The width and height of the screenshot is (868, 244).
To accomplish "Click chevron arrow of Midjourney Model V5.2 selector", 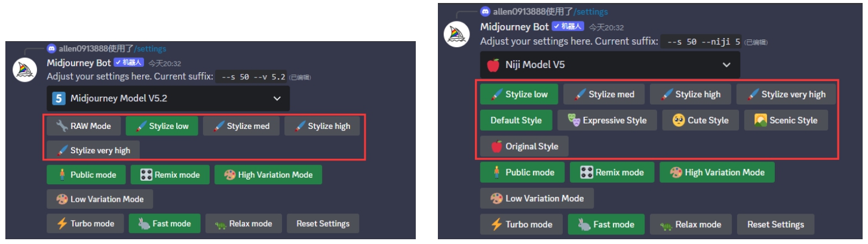I will (277, 98).
